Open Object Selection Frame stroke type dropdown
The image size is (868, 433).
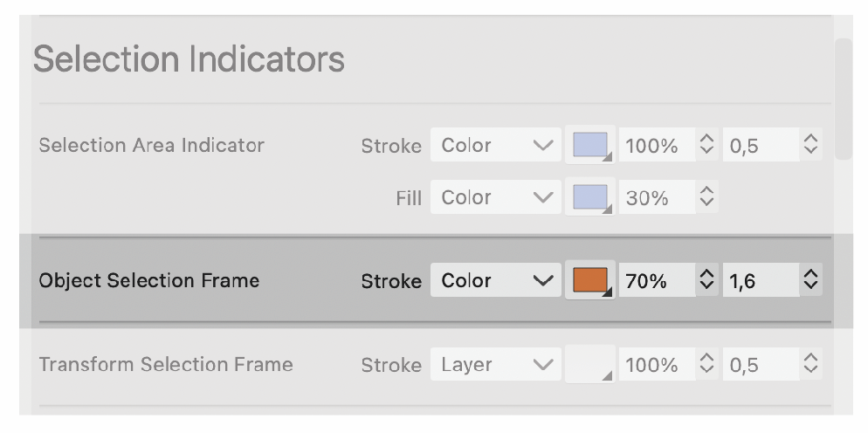tap(495, 281)
